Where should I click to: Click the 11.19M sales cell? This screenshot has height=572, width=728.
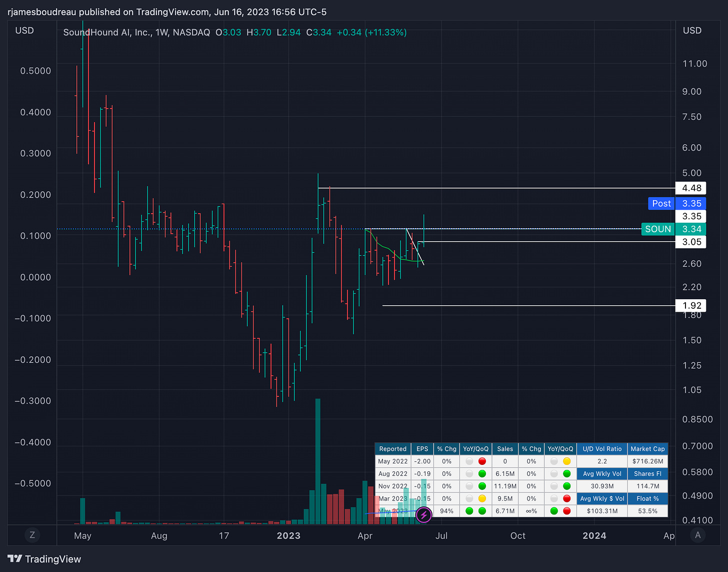click(505, 486)
